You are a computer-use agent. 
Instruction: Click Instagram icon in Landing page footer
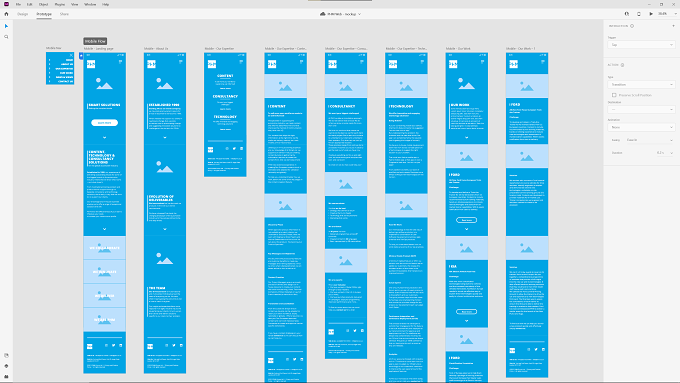pyautogui.click(x=106, y=346)
